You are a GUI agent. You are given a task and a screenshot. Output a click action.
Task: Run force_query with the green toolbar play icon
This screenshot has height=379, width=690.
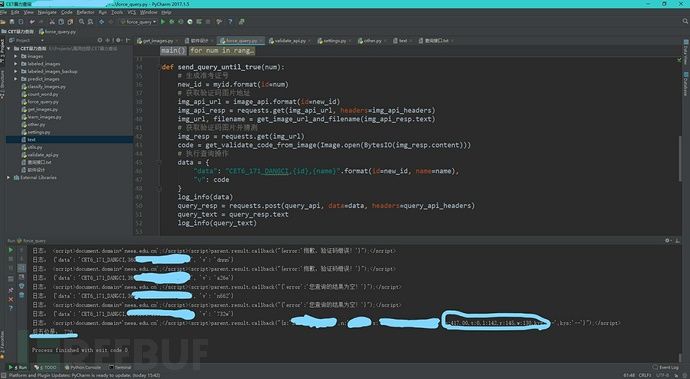163,22
